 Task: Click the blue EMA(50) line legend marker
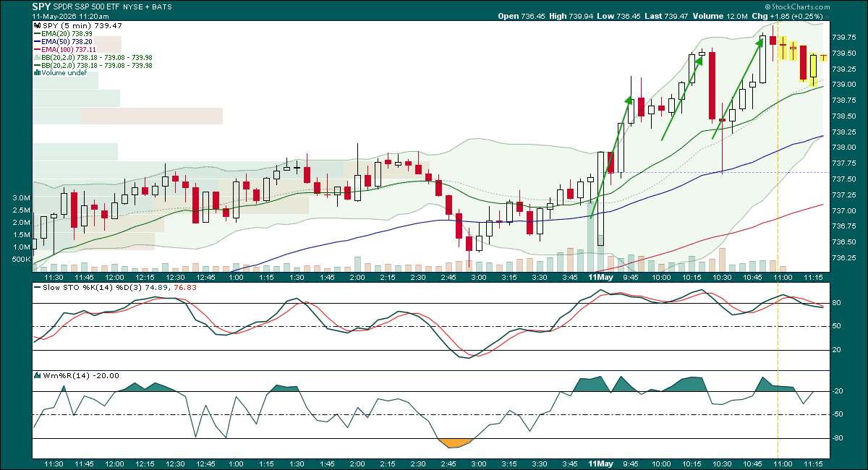coord(38,41)
